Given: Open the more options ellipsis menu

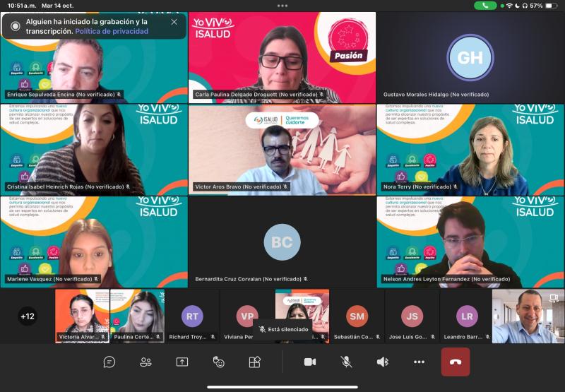Looking at the screenshot, I should click(x=419, y=362).
